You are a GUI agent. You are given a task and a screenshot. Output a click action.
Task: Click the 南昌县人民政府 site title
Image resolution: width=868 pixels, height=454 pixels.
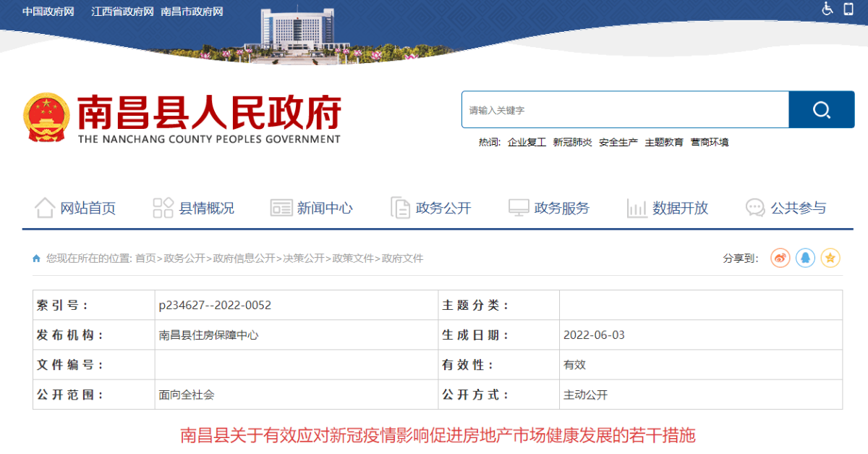pos(208,112)
